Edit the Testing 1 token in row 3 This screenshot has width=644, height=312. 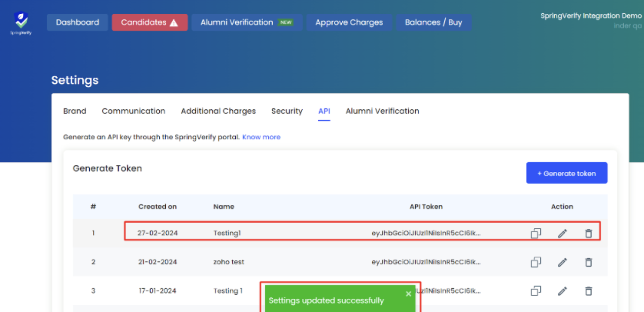[x=562, y=291]
